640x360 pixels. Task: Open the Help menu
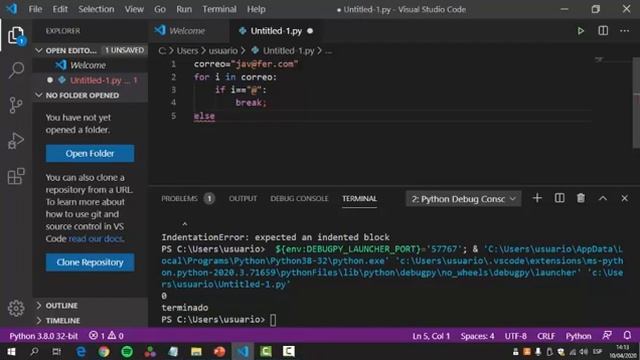click(256, 9)
